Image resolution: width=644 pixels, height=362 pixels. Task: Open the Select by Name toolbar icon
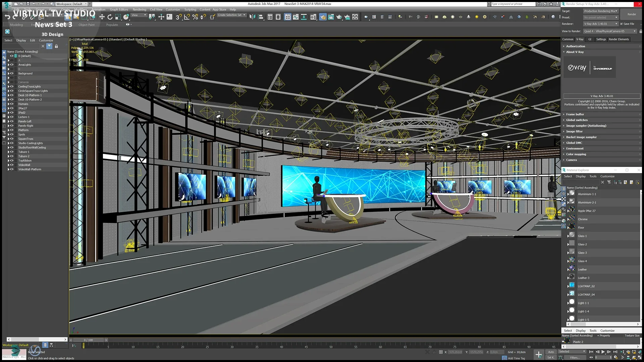tap(76, 17)
